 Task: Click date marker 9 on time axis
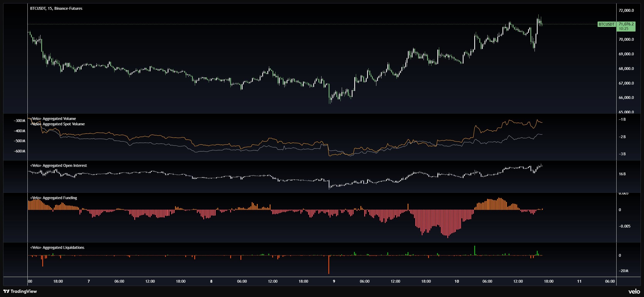pyautogui.click(x=334, y=281)
